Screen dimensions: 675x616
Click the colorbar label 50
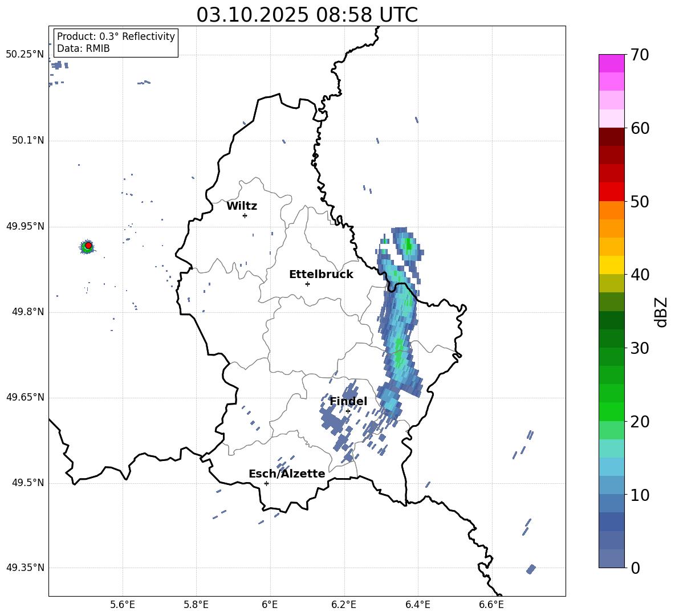click(640, 202)
